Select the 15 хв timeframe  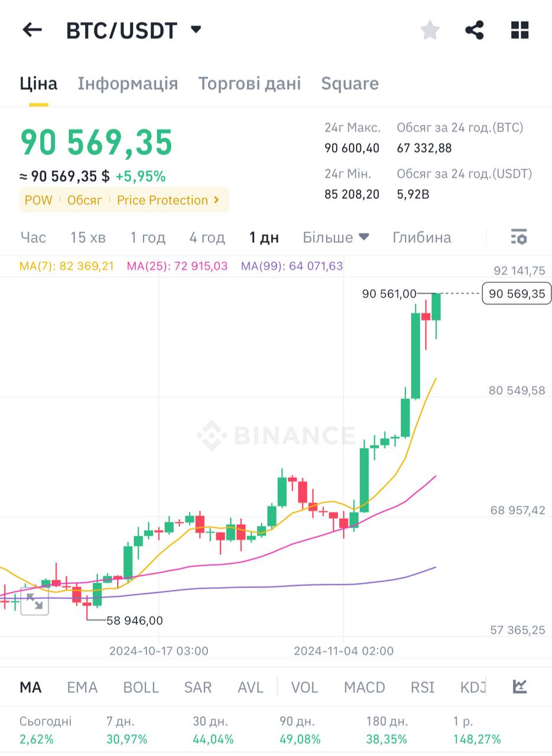(88, 237)
